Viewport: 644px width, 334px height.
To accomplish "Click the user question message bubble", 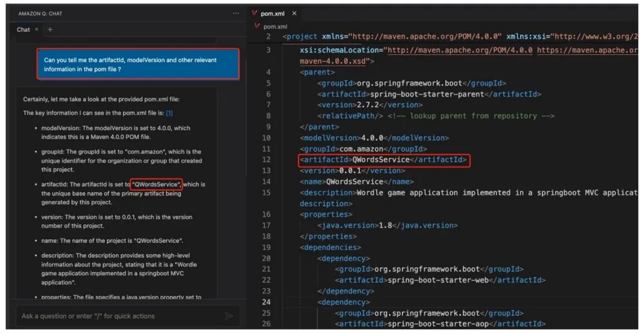I will (x=138, y=64).
